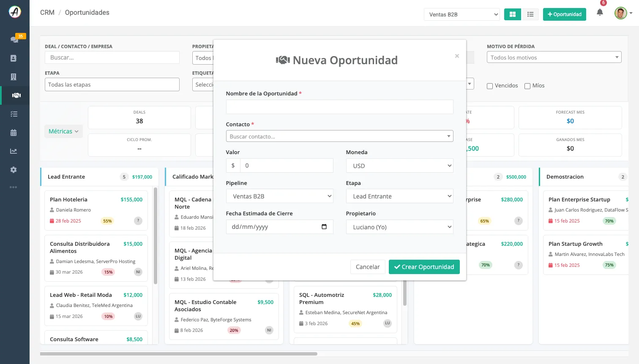Open the Lead Web - Retail Moda card

(96, 306)
